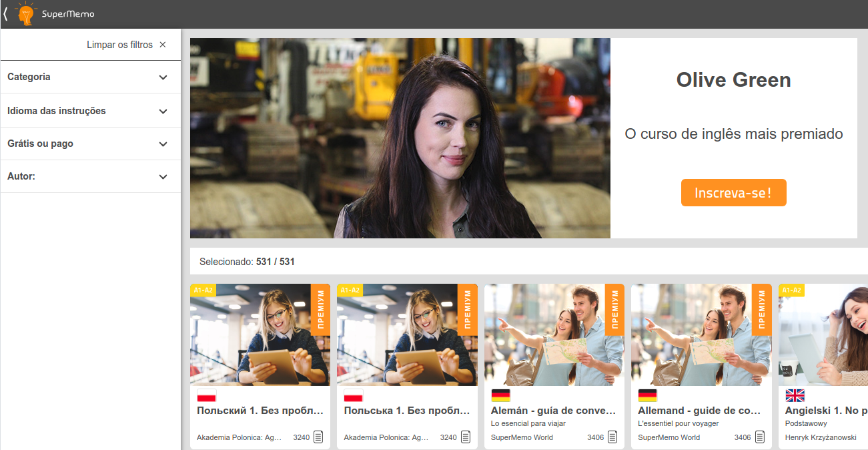Click ПРЕМІУМ ribbon on Польська 1 card

468,310
